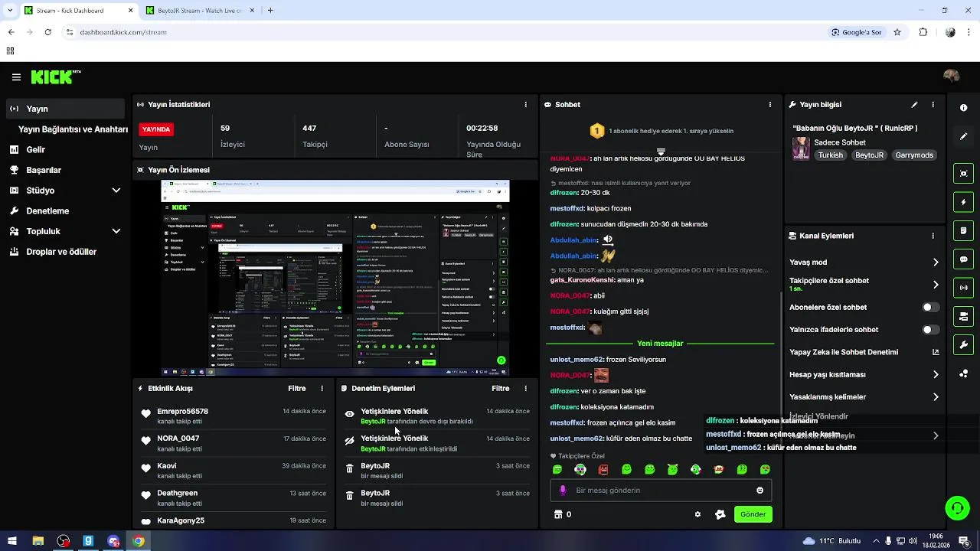Select Yayın in the left sidebar
Viewport: 980px width, 551px height.
[64, 109]
